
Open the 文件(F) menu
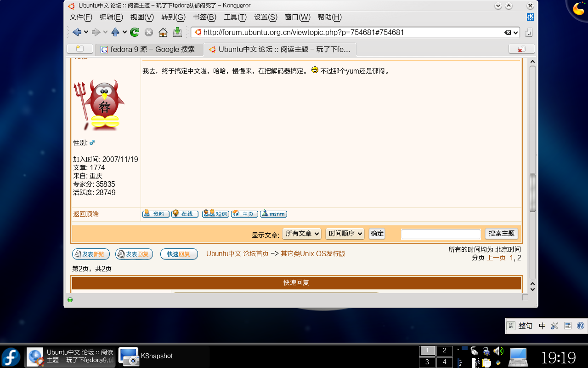click(x=81, y=17)
